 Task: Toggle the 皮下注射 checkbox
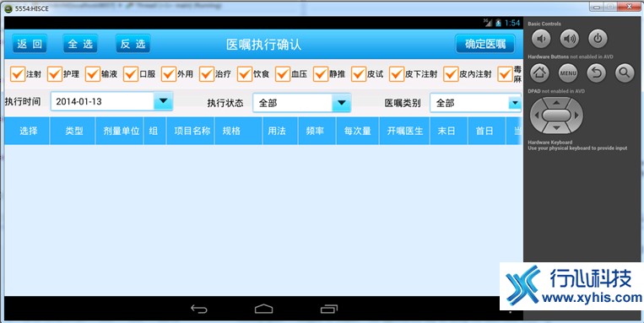click(398, 74)
